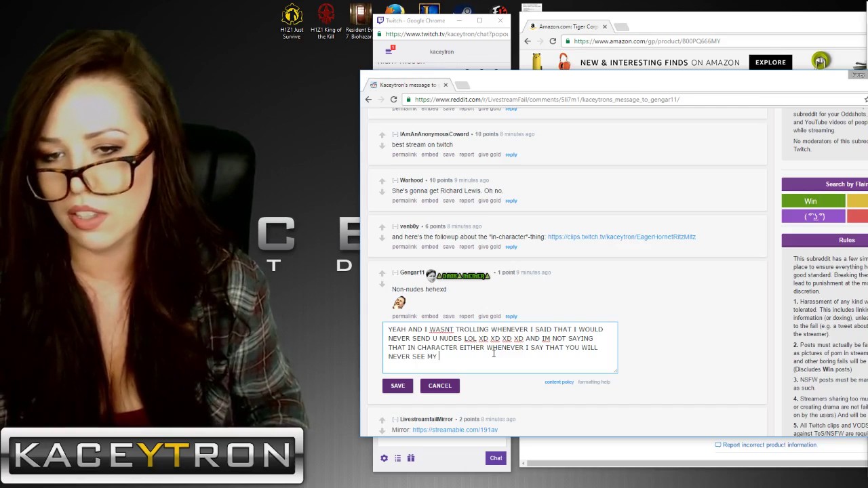Upvote venb0y's comment
Viewport: 868px width, 488px height.
(x=382, y=227)
